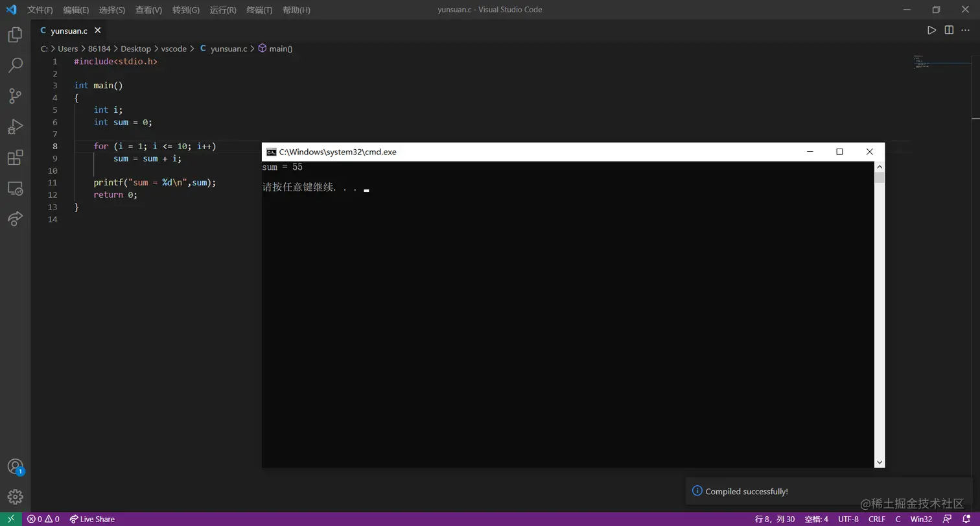The height and width of the screenshot is (526, 980).
Task: Click the 行 8, 列 30 cursor position
Action: click(775, 519)
